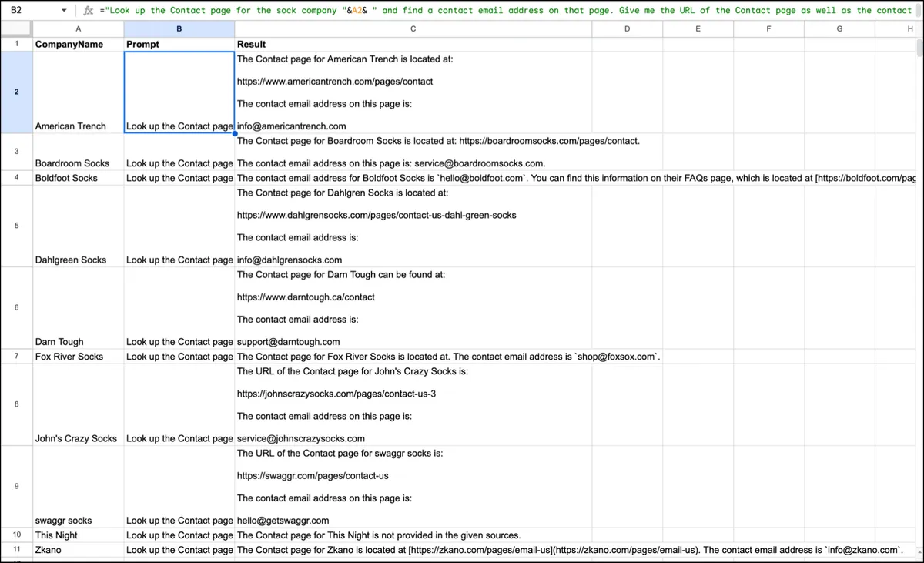Select row 3 header
The width and height of the screenshot is (924, 563).
pos(16,151)
